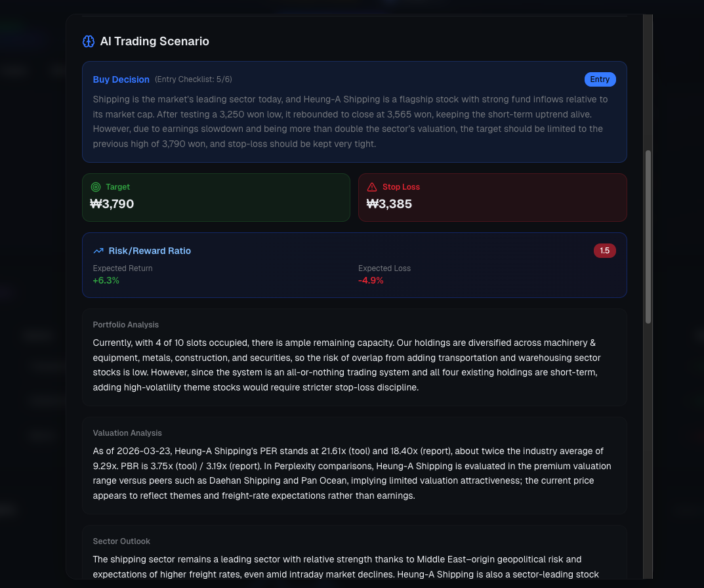Open the Buy Decision heading
The height and width of the screenshot is (588, 704).
121,79
